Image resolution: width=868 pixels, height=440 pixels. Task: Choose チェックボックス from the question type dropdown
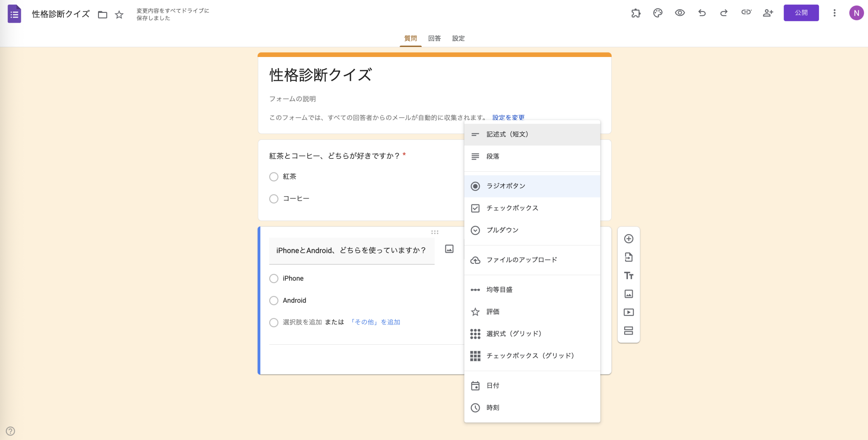pyautogui.click(x=512, y=208)
